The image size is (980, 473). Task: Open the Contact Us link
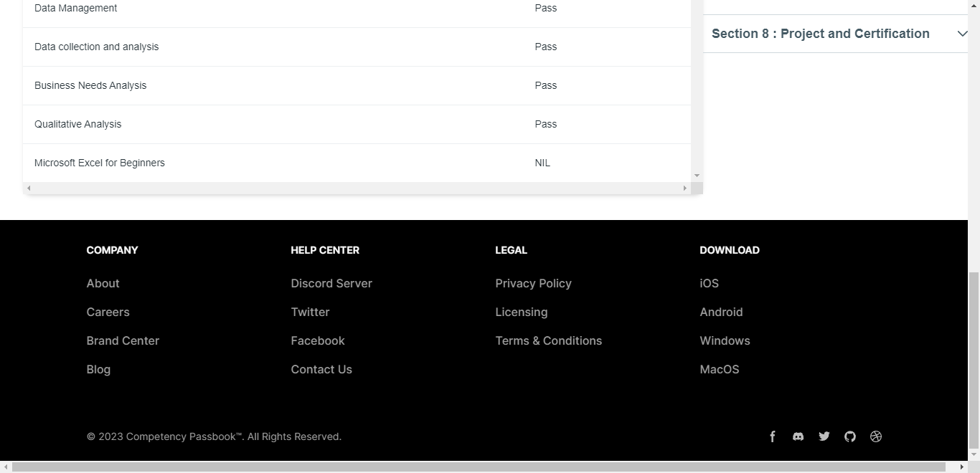321,370
